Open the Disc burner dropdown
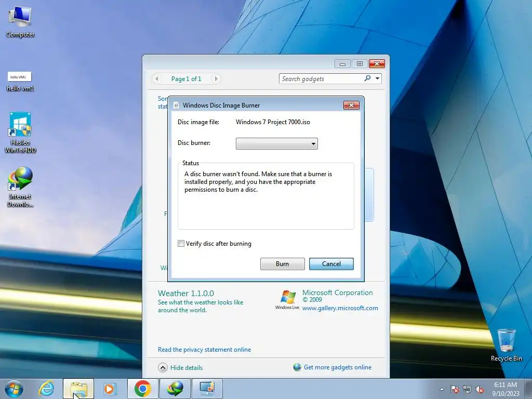Screen dimensions: 532x399 (276, 143)
